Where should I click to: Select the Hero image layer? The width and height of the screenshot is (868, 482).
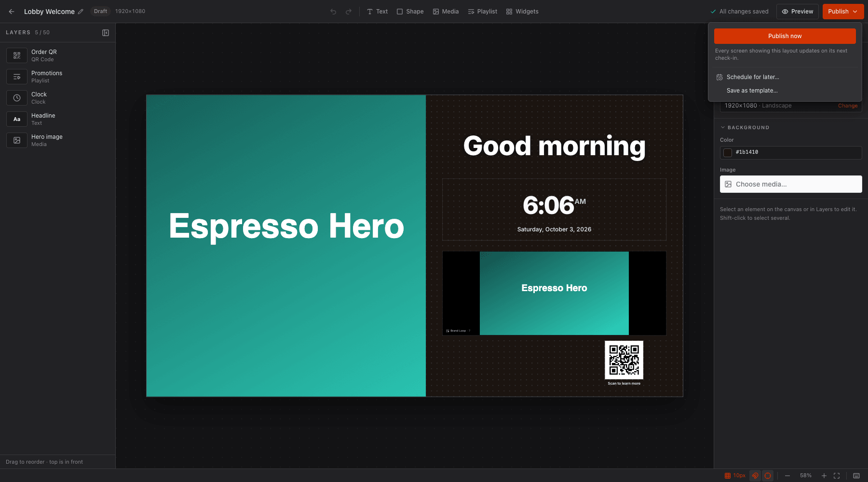[x=58, y=140]
